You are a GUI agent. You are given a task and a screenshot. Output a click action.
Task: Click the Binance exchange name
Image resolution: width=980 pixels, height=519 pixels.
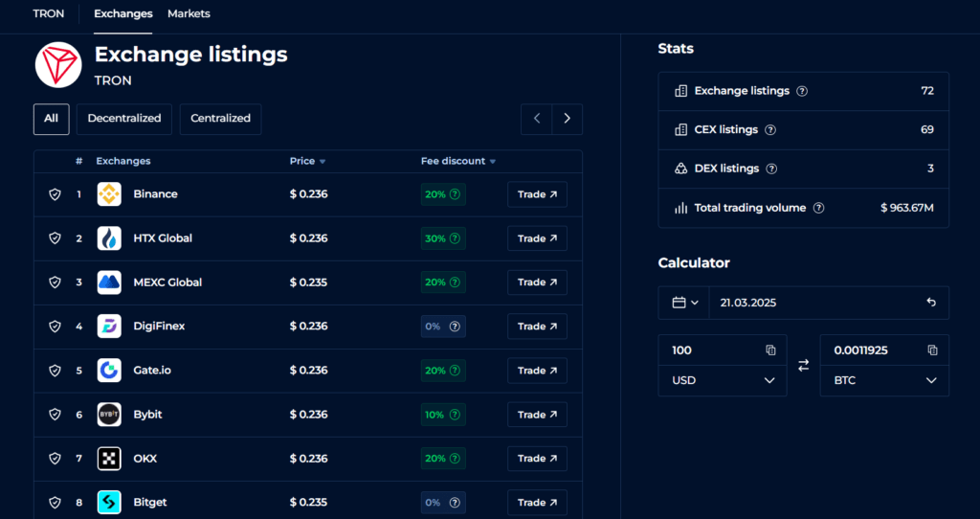click(x=156, y=194)
